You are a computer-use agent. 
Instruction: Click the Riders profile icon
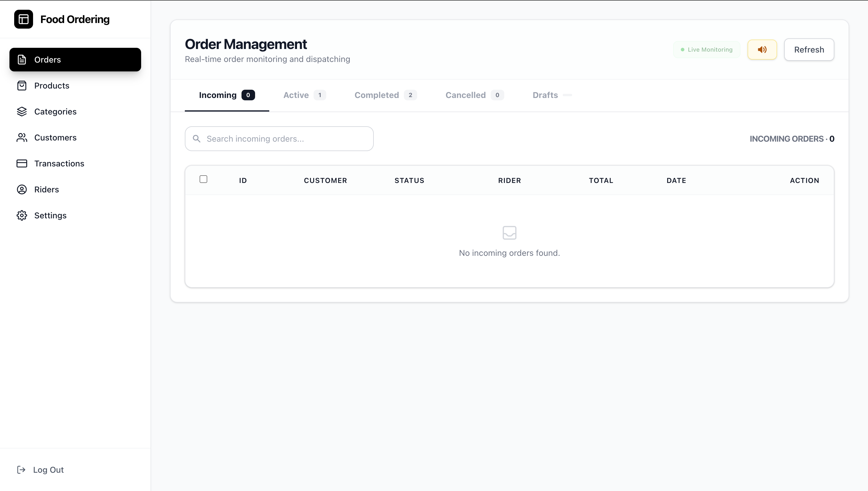pos(22,189)
